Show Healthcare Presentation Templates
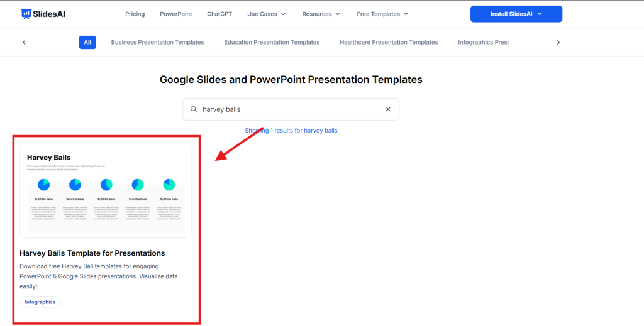The image size is (644, 326). pyautogui.click(x=389, y=42)
